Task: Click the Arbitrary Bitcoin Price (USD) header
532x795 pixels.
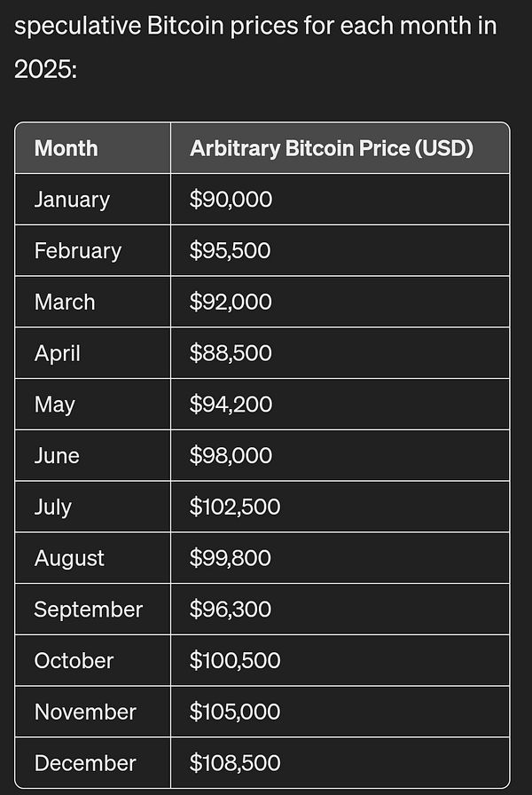Action: (x=331, y=148)
